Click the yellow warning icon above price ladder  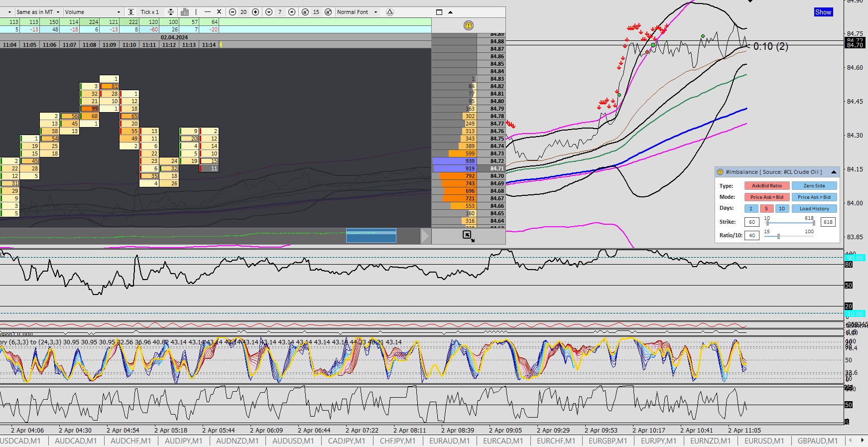coord(469,25)
